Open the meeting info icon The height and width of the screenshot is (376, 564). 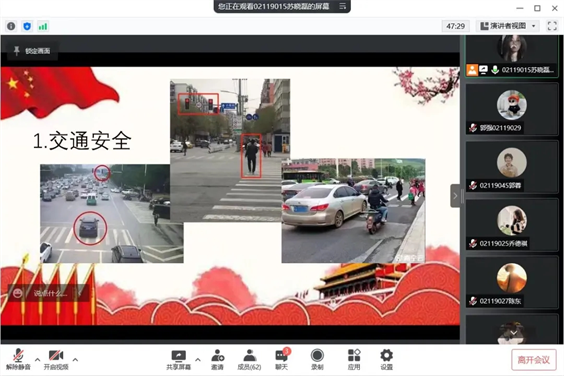pos(11,26)
